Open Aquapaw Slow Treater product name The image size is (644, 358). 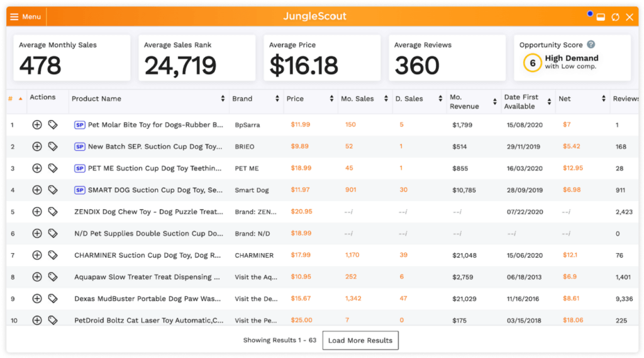147,277
